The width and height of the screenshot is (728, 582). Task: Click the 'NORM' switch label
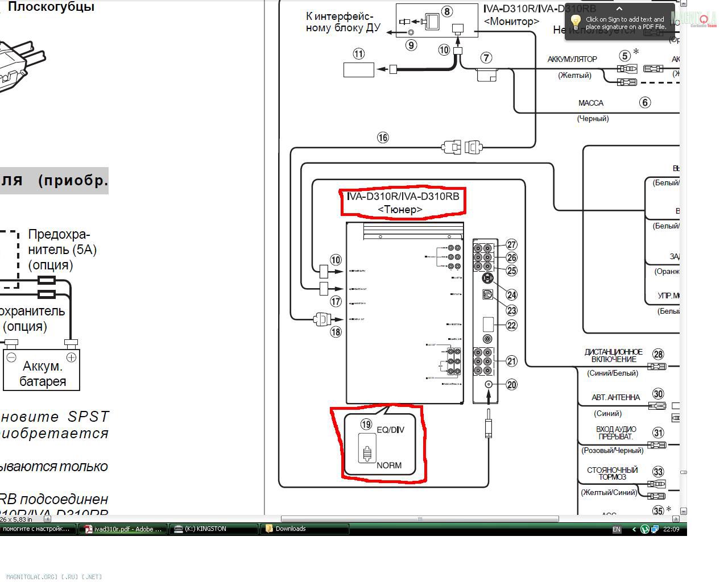[389, 465]
